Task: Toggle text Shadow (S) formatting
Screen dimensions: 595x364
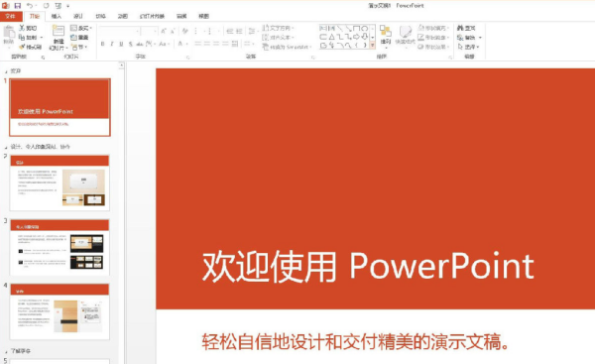Action: [131, 44]
